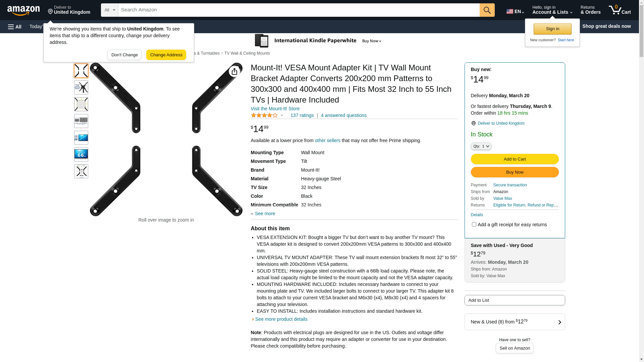Click the New & Used offers arrow
Image resolution: width=644 pixels, height=362 pixels.
(x=559, y=322)
